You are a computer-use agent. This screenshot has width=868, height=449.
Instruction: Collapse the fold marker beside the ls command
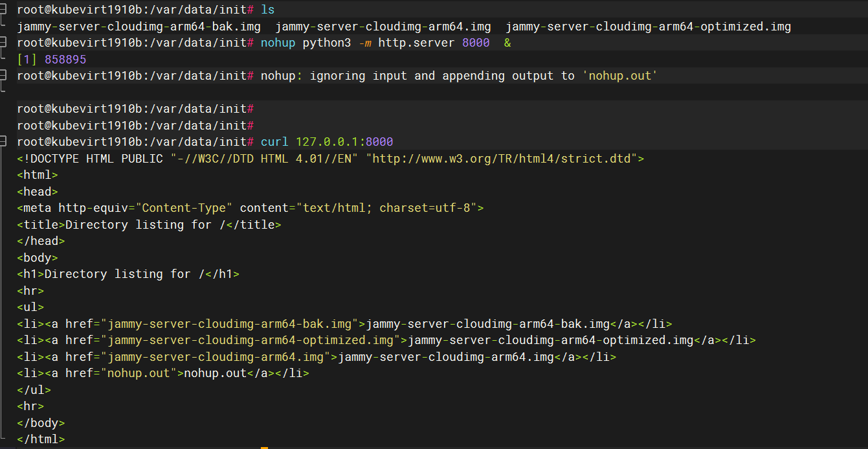(x=3, y=10)
